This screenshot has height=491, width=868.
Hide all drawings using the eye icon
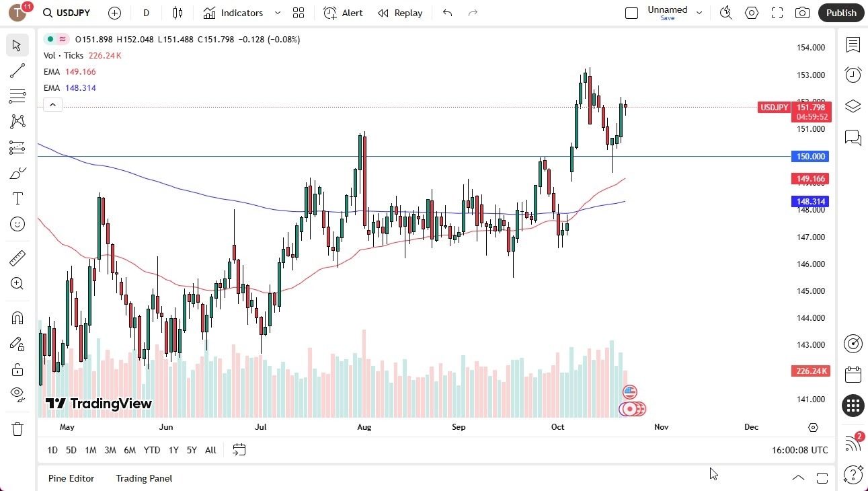click(x=17, y=394)
